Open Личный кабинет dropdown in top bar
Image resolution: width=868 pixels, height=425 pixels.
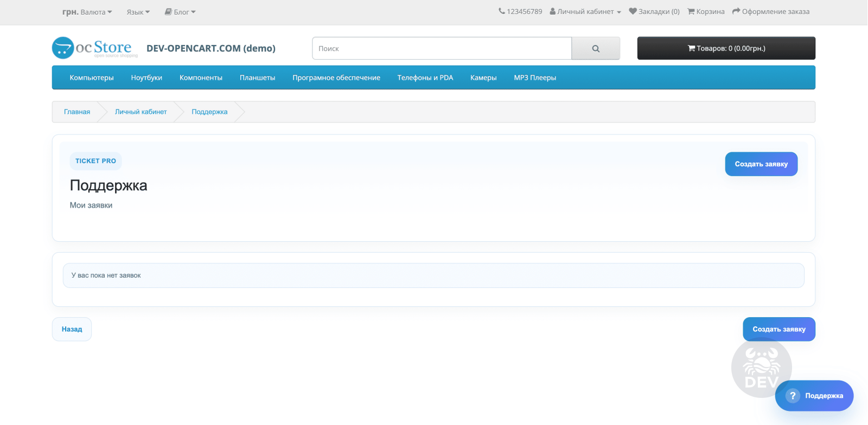click(585, 11)
